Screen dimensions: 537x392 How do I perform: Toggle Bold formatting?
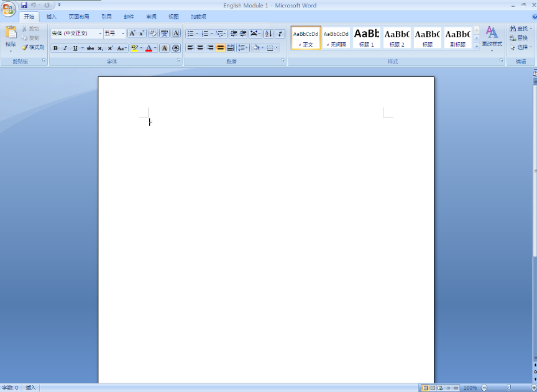point(55,48)
